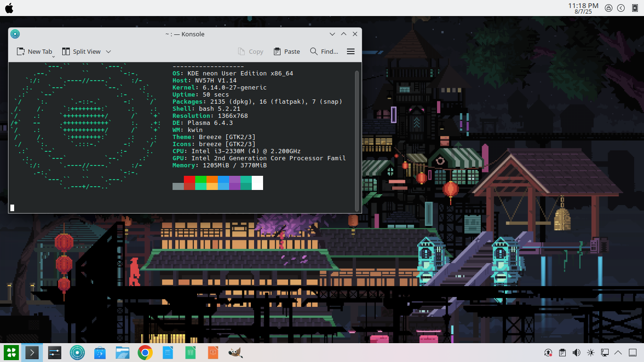Screen dimensions: 644x362
Task: Click the lock screen icon in top panel
Action: pyautogui.click(x=609, y=8)
